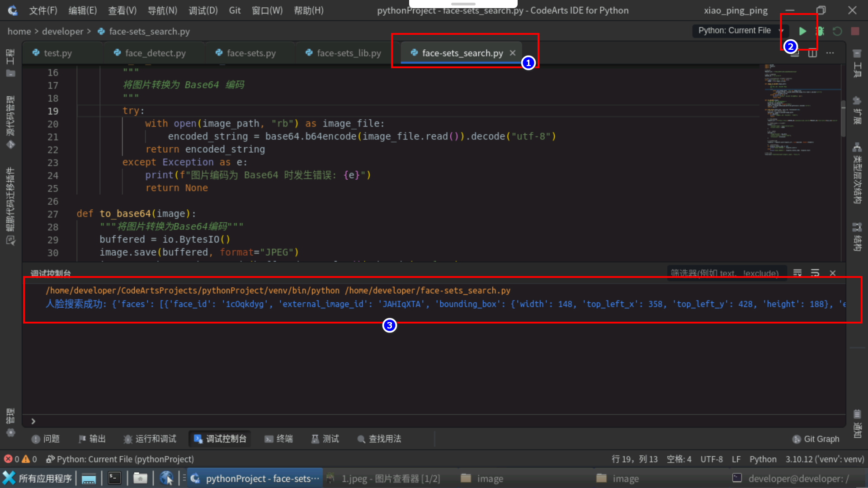Viewport: 868px width, 488px height.
Task: Switch to the 终端 panel tab
Action: tap(279, 439)
